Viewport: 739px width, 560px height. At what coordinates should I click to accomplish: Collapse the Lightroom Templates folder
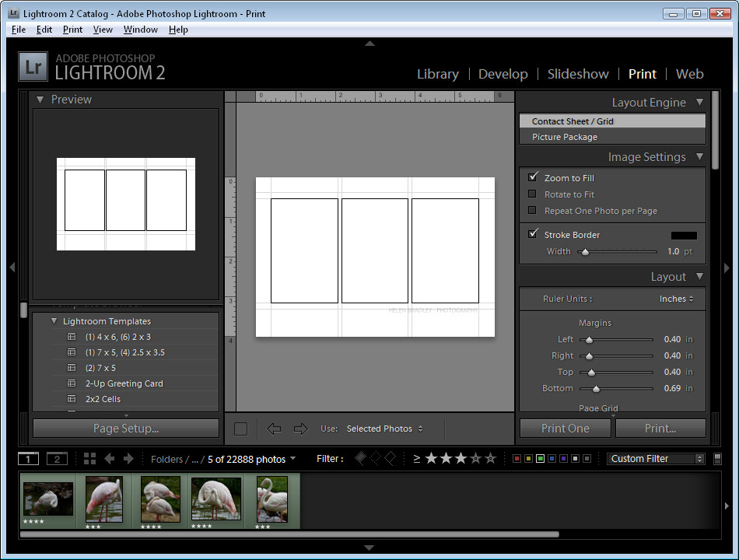pyautogui.click(x=54, y=321)
